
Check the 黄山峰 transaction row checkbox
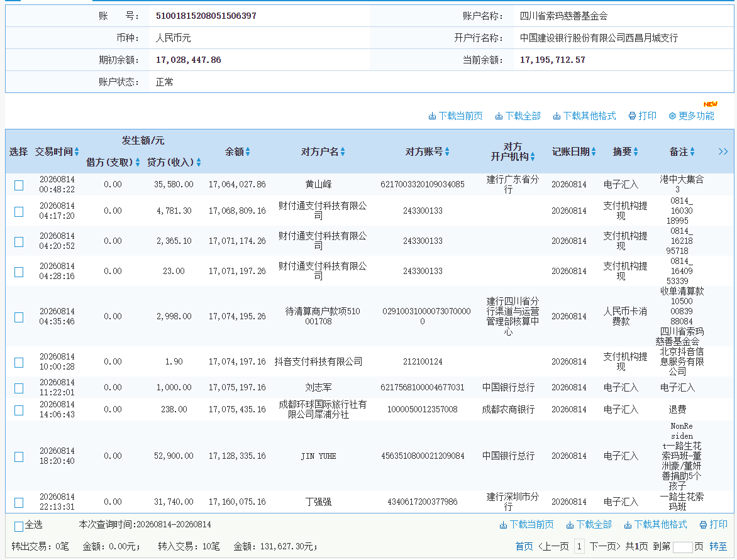pos(19,185)
